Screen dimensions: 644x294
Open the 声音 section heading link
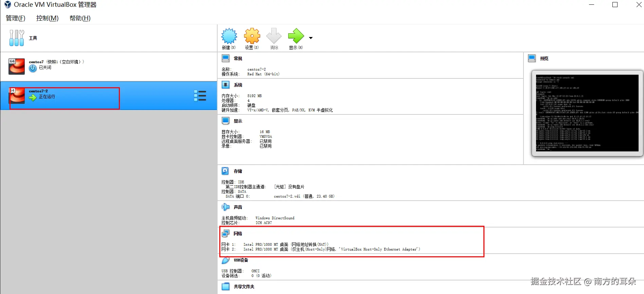coord(238,207)
